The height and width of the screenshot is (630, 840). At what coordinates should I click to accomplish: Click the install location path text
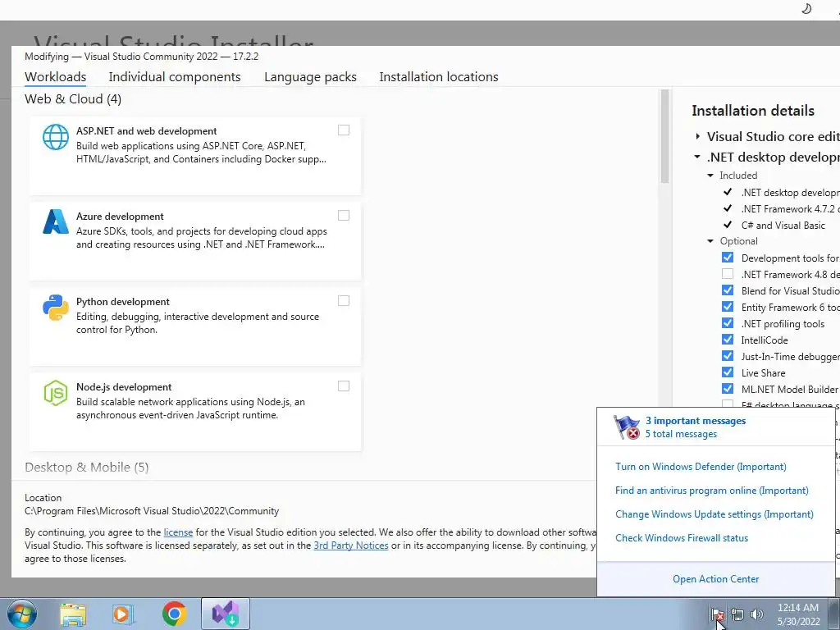(152, 511)
